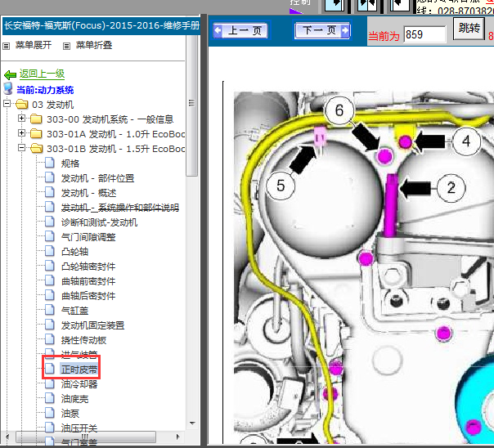Select the 303-00 folder icon

pos(36,119)
